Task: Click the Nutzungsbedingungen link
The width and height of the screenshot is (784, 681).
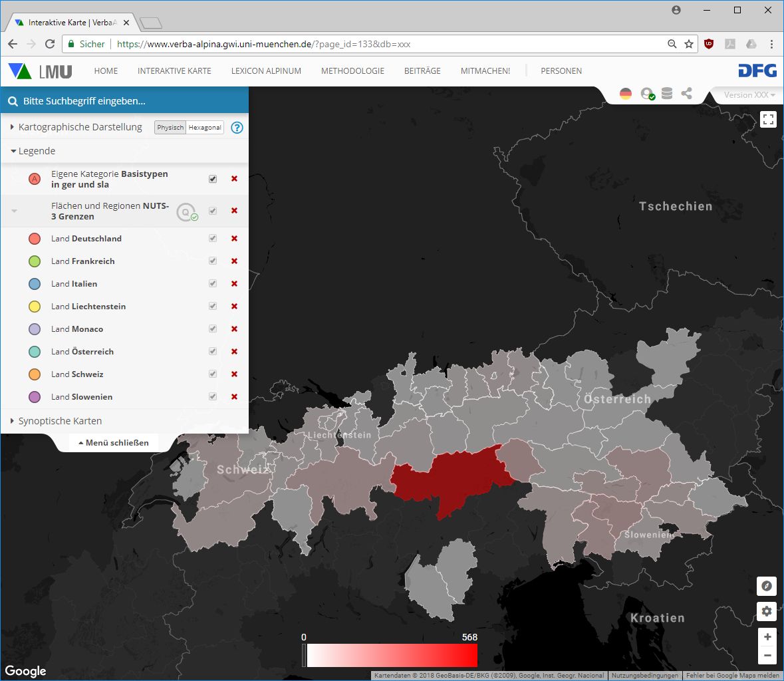Action: point(644,676)
